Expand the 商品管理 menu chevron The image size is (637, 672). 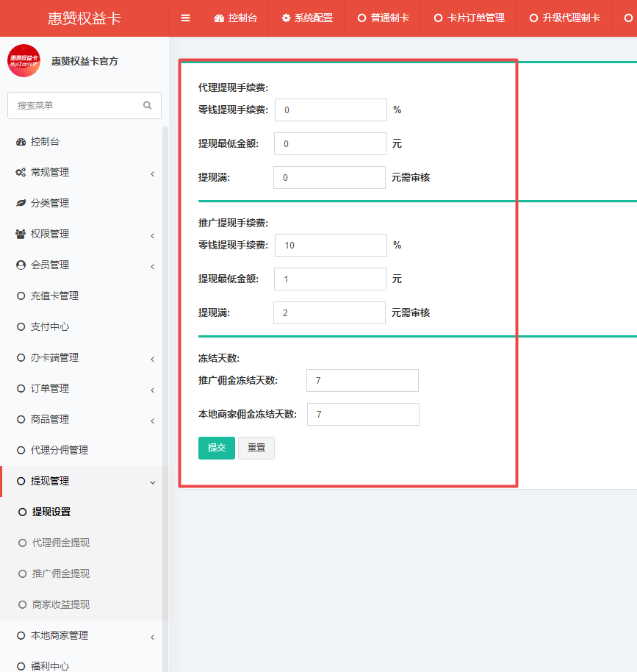[x=153, y=421]
